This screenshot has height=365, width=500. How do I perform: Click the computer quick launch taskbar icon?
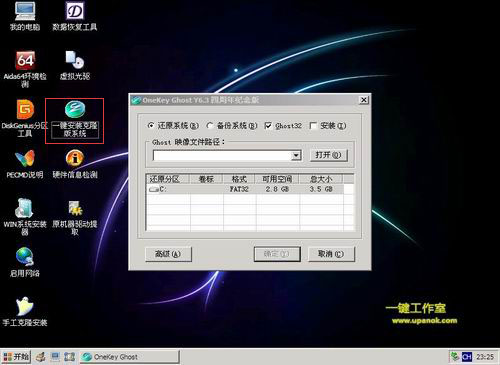[x=55, y=357]
